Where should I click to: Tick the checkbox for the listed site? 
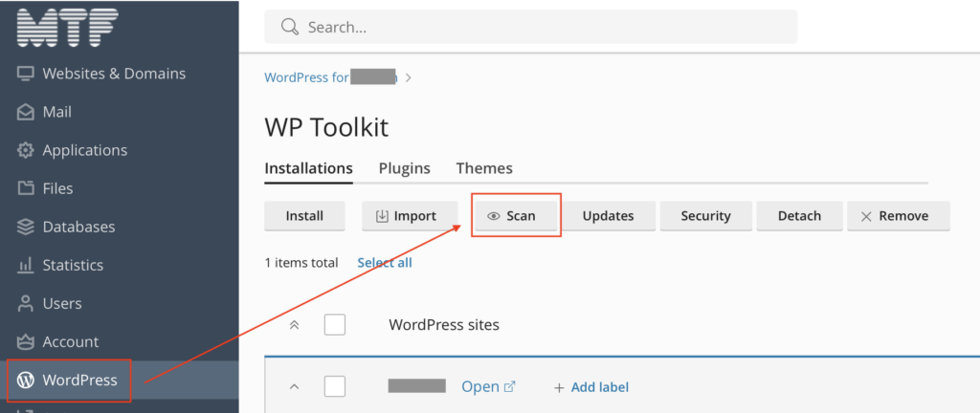[335, 386]
